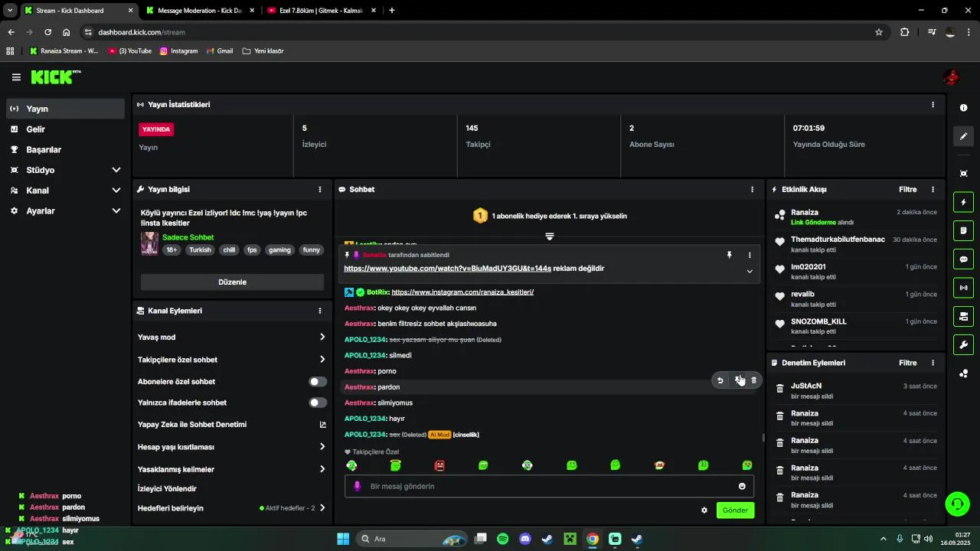Select the red robot emote

click(439, 465)
